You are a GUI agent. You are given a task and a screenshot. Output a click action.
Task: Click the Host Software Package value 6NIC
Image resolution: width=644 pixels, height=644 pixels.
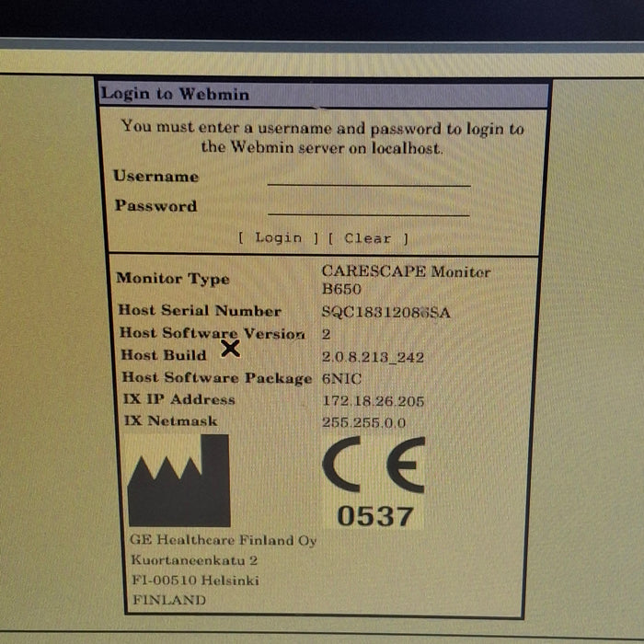point(341,378)
